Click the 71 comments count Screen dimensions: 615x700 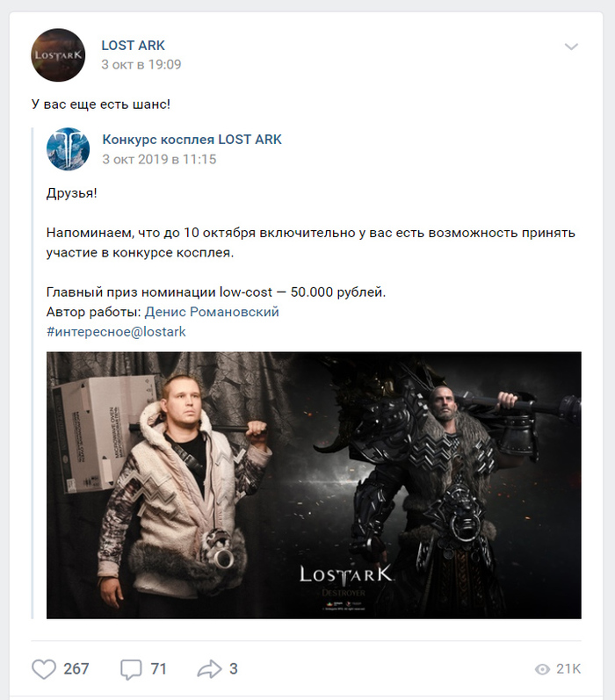(x=158, y=668)
